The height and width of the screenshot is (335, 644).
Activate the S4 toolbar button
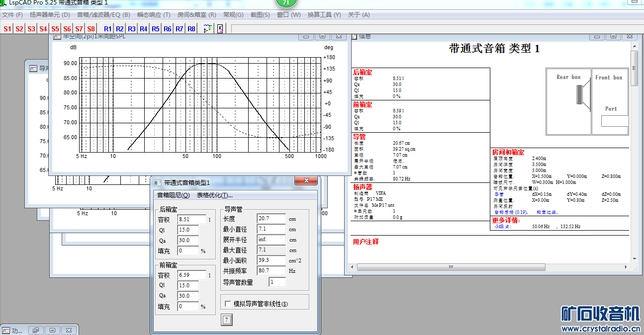click(43, 29)
